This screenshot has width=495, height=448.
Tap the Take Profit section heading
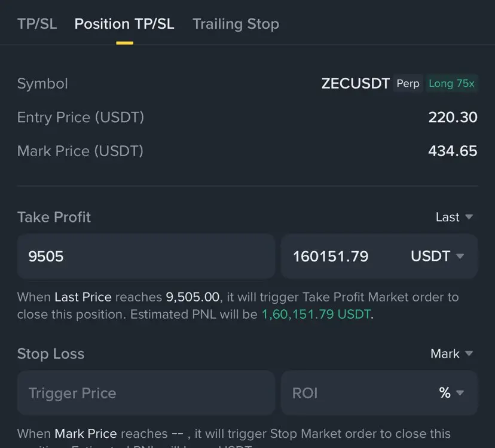point(54,217)
